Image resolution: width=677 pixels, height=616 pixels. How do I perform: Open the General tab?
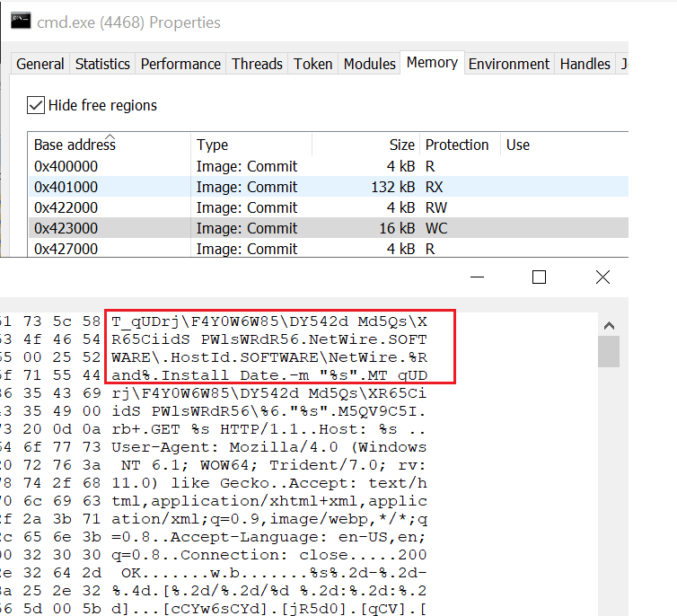pos(40,64)
